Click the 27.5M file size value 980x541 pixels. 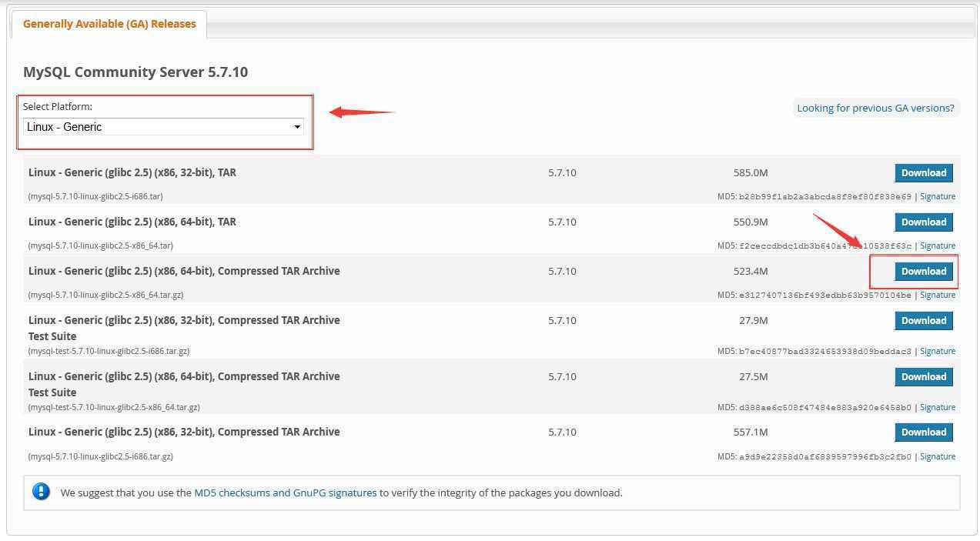(x=753, y=377)
